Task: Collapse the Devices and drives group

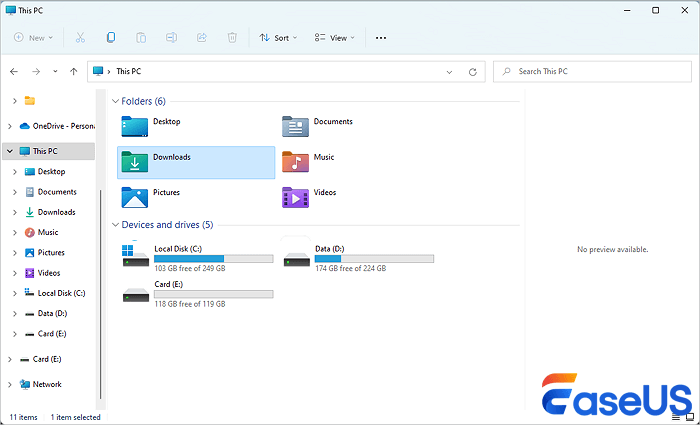Action: (x=115, y=225)
